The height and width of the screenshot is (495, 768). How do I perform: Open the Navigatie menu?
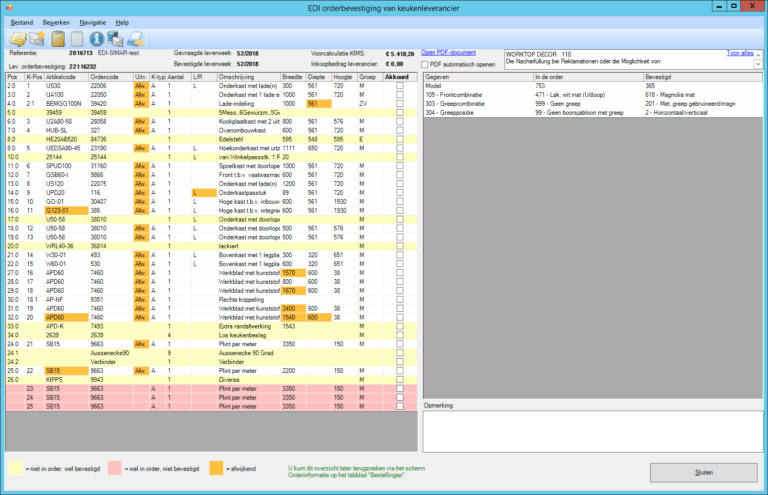(x=93, y=21)
